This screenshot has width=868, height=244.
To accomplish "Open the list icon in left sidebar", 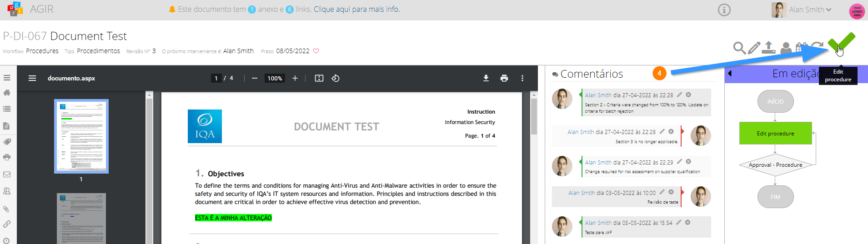I will (7, 109).
